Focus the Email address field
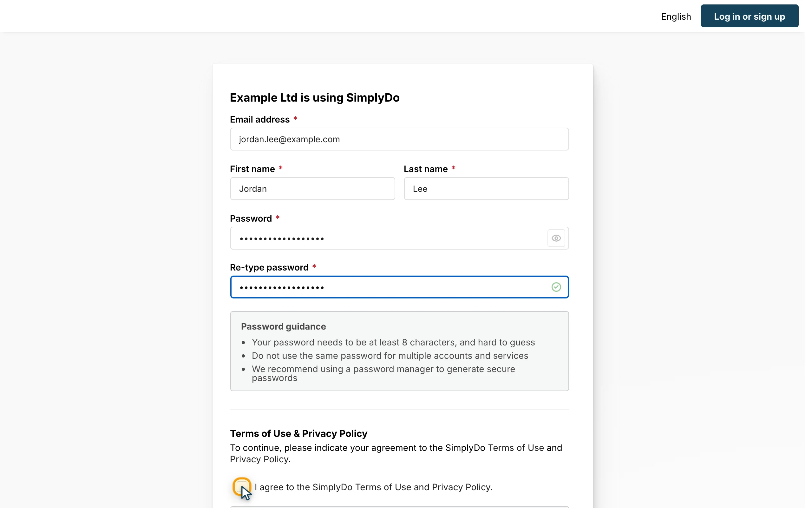 click(x=399, y=139)
